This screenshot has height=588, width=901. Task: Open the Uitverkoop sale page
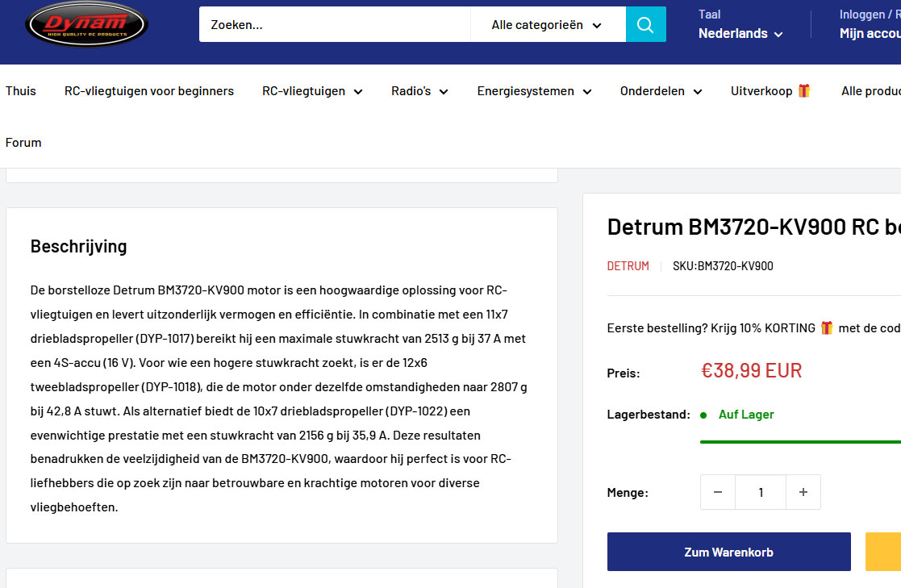770,91
